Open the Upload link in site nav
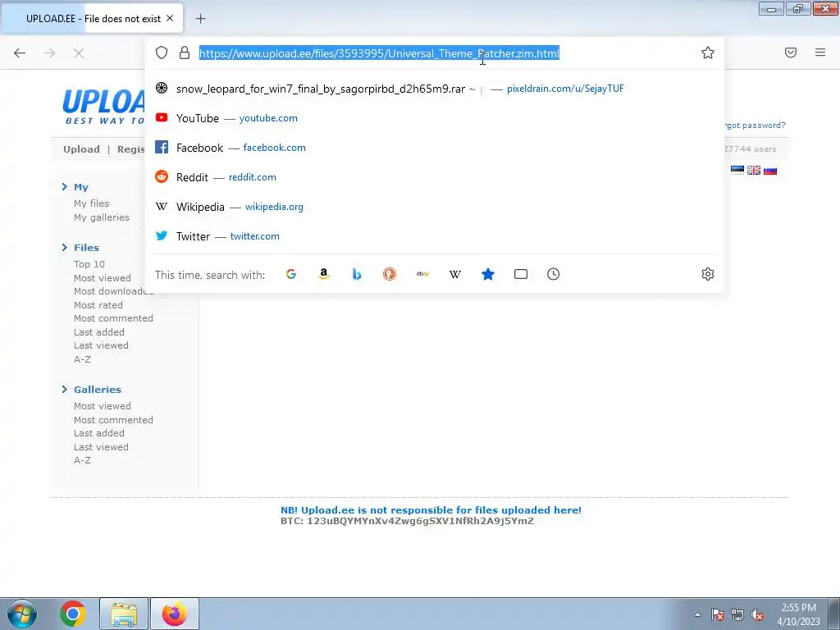The height and width of the screenshot is (630, 840). [81, 149]
